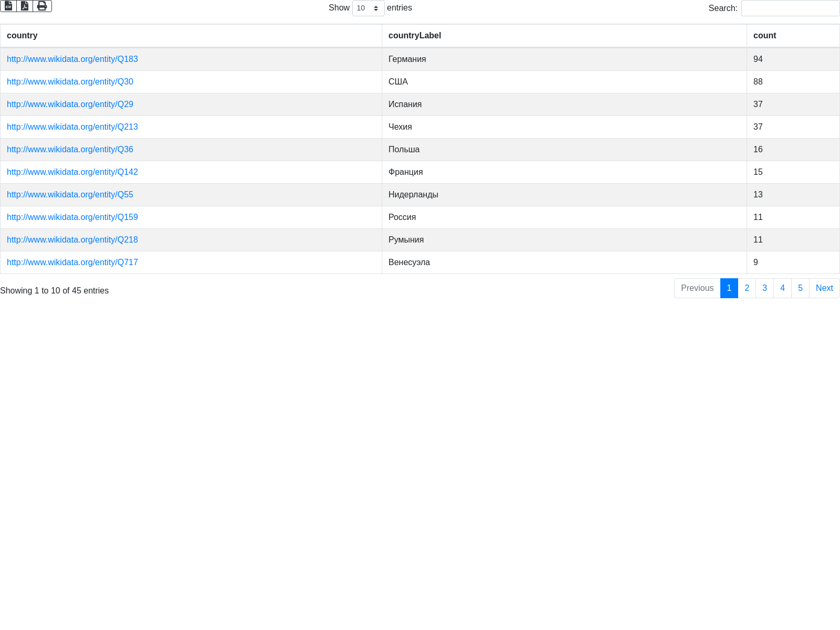Go to pagination page 5
The image size is (840, 630).
coord(801,288)
